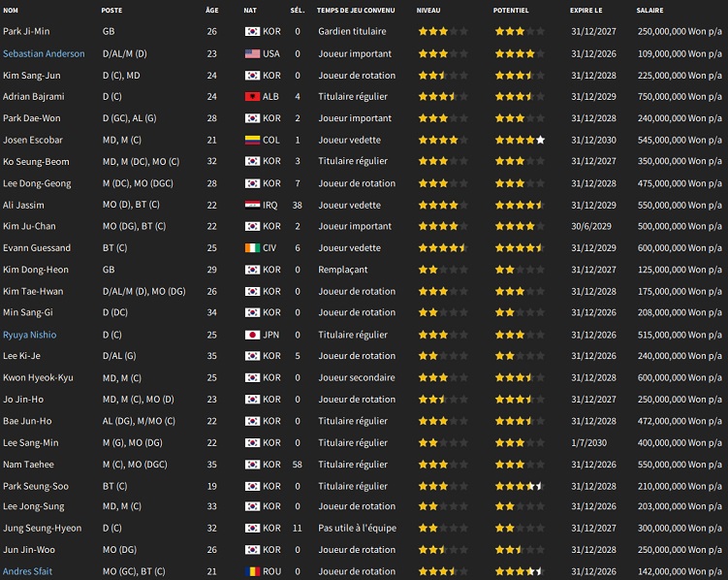Sort by the SALAIRE column header
728x580 pixels.
click(x=650, y=10)
